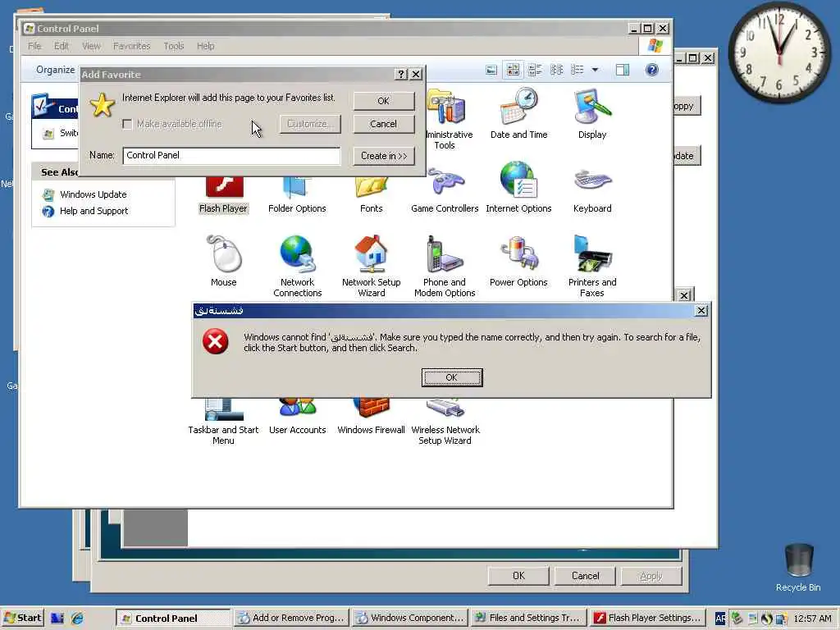Click the Start button
The height and width of the screenshot is (630, 840).
click(x=22, y=619)
